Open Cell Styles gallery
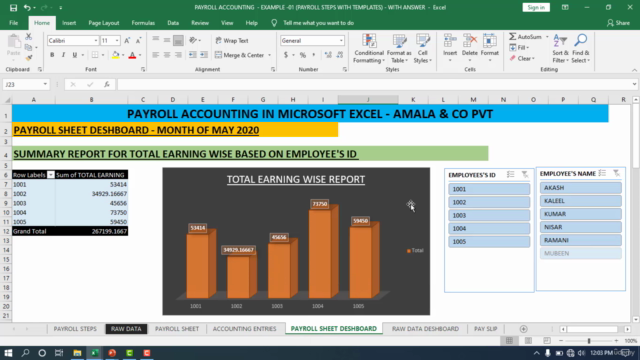Image resolution: width=640 pixels, height=360 pixels. point(422,48)
